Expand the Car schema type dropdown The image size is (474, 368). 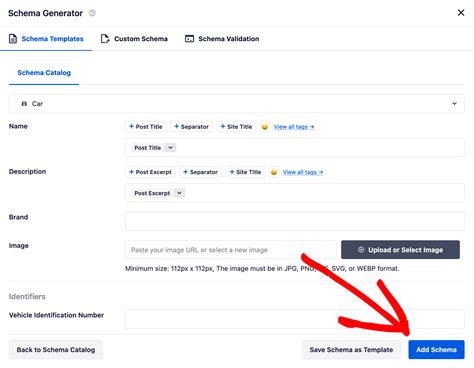[454, 104]
